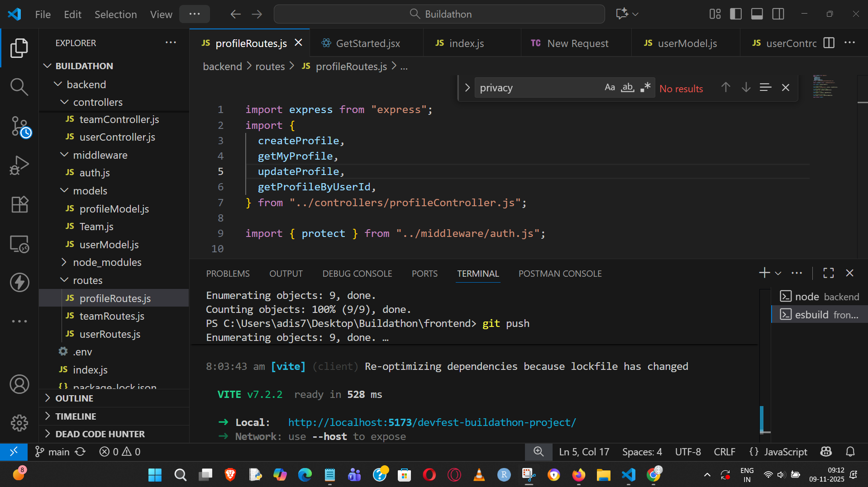Open the new terminal launch profile dropdown
868x487 pixels.
(x=778, y=273)
